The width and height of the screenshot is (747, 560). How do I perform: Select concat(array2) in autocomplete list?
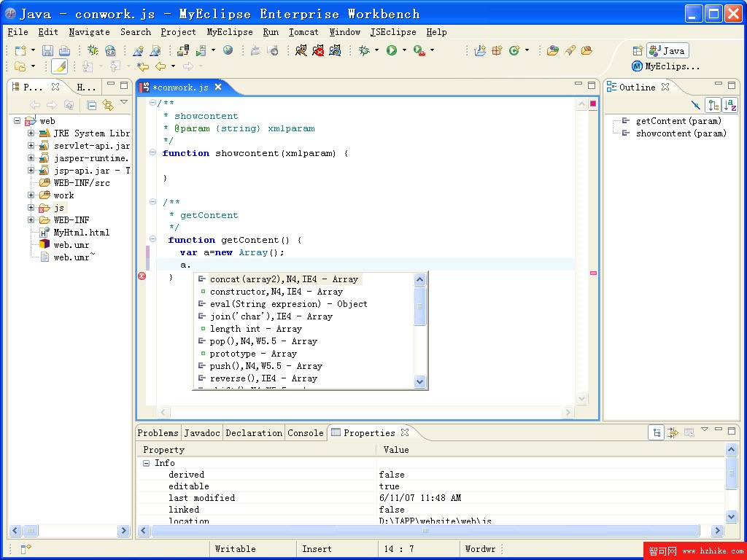(x=283, y=279)
